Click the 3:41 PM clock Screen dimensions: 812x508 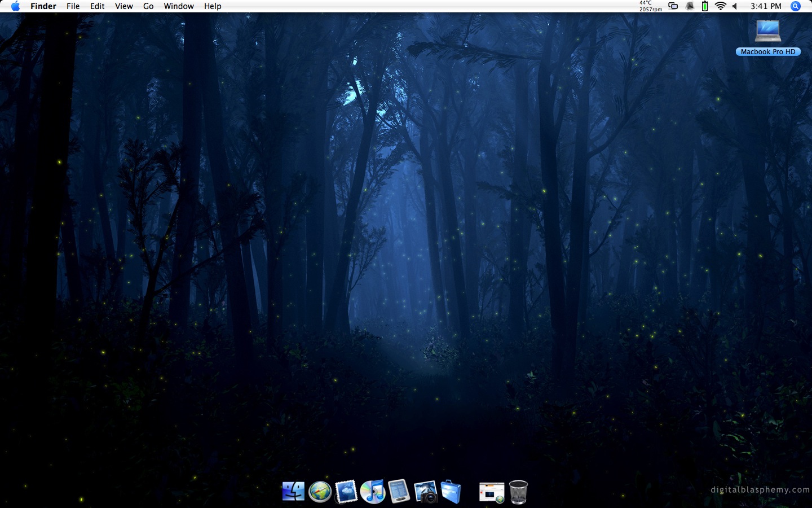[x=766, y=6]
